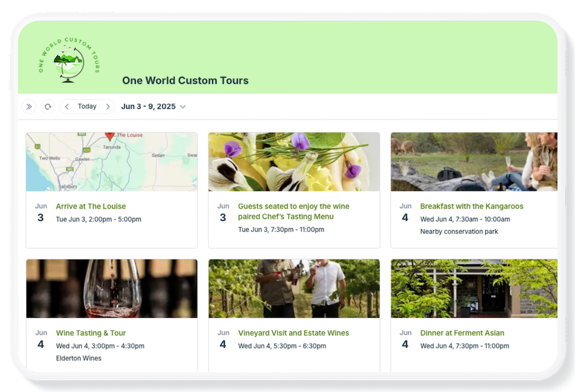The image size is (575, 392).
Task: Click the flower dish photo thumbnail
Action: [x=294, y=162]
